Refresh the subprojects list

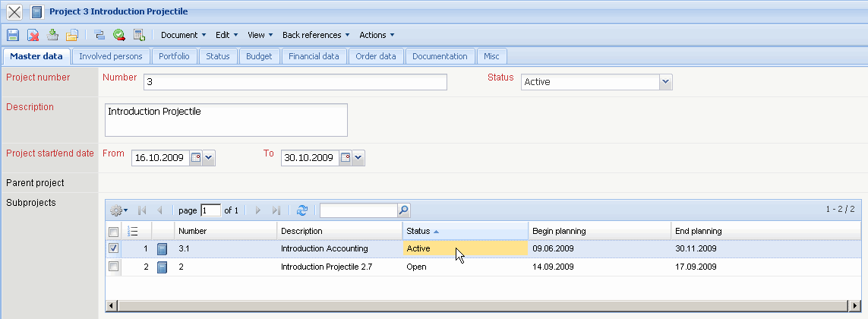pyautogui.click(x=302, y=210)
